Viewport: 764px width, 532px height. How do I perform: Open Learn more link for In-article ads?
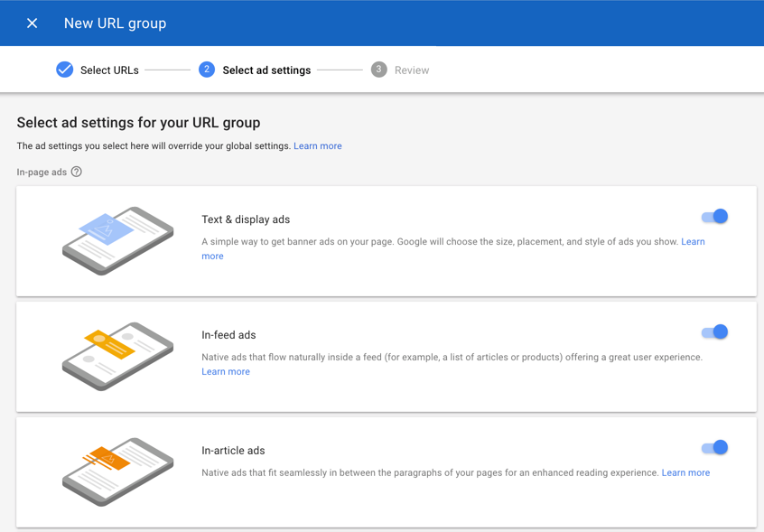(685, 473)
